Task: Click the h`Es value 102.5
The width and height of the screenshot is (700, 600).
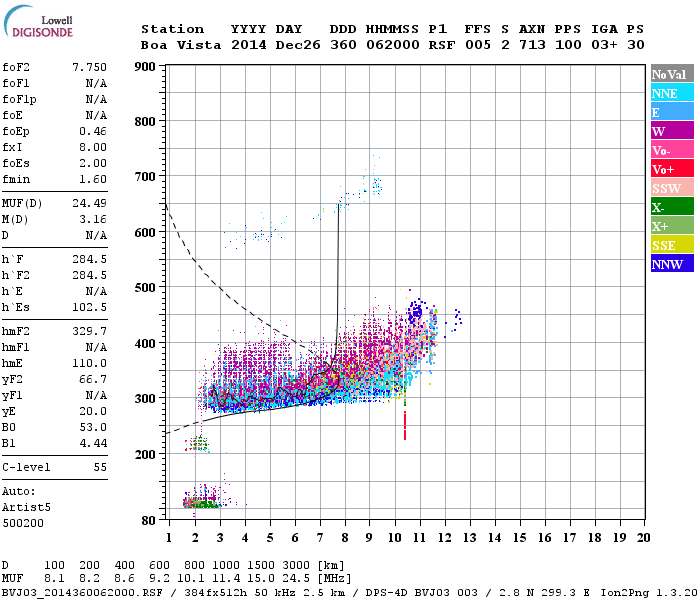Action: pyautogui.click(x=89, y=308)
